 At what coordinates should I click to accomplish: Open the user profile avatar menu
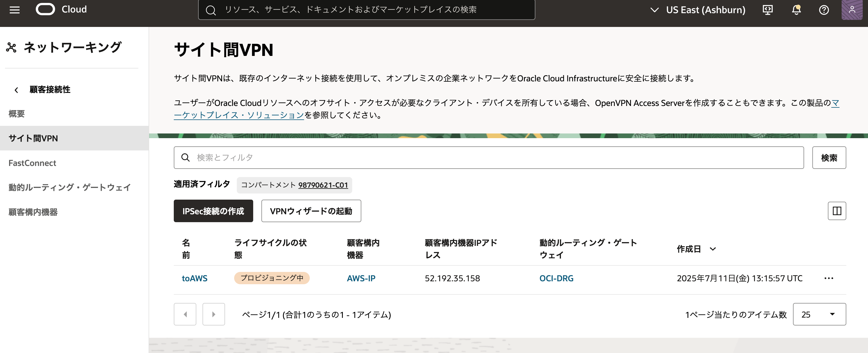coord(852,10)
